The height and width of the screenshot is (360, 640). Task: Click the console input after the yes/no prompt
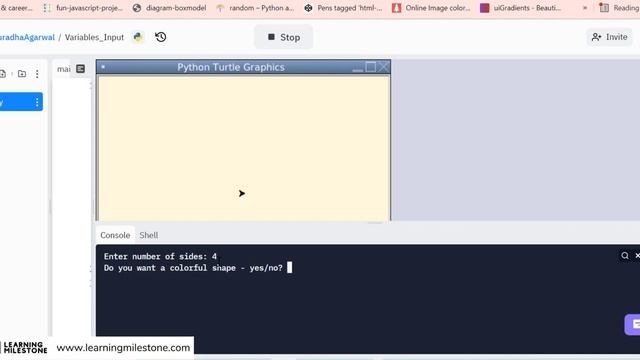pos(289,268)
